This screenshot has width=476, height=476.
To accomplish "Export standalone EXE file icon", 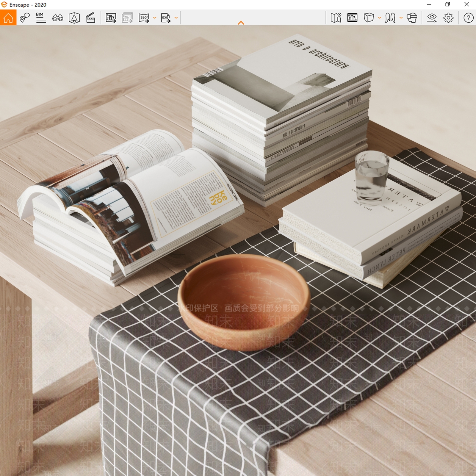I will point(166,18).
